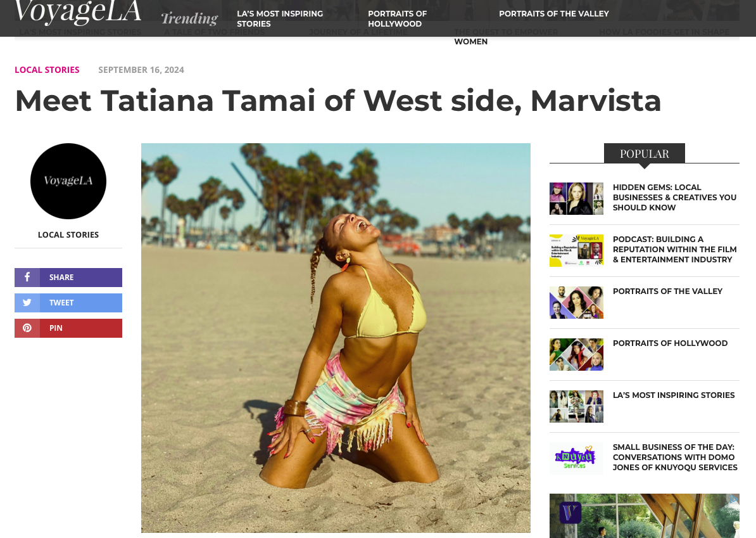This screenshot has width=756, height=538.
Task: Open the round VoyageLA author avatar
Action: [x=68, y=181]
